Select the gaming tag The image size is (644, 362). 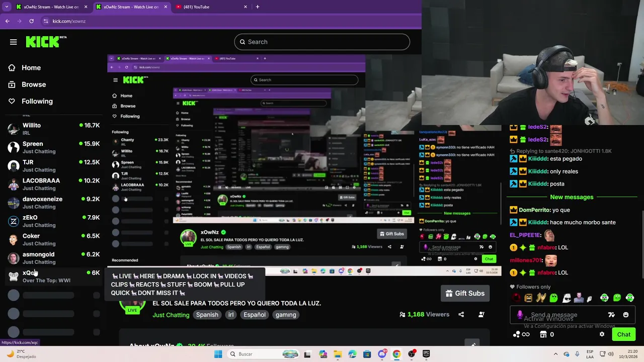(286, 315)
